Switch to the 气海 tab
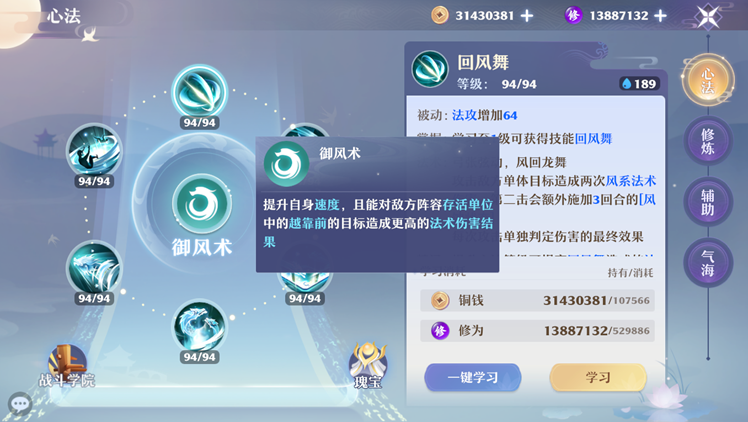 coord(708,263)
